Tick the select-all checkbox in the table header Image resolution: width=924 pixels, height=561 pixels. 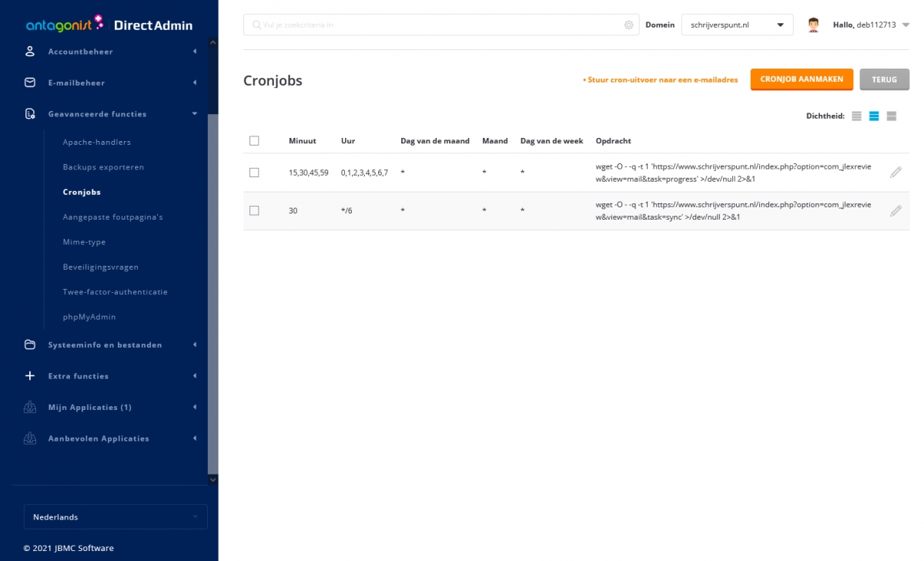pos(254,141)
